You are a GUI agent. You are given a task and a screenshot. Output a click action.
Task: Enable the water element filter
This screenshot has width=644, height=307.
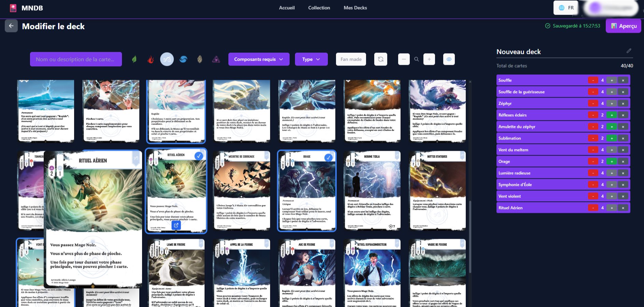[x=183, y=59]
